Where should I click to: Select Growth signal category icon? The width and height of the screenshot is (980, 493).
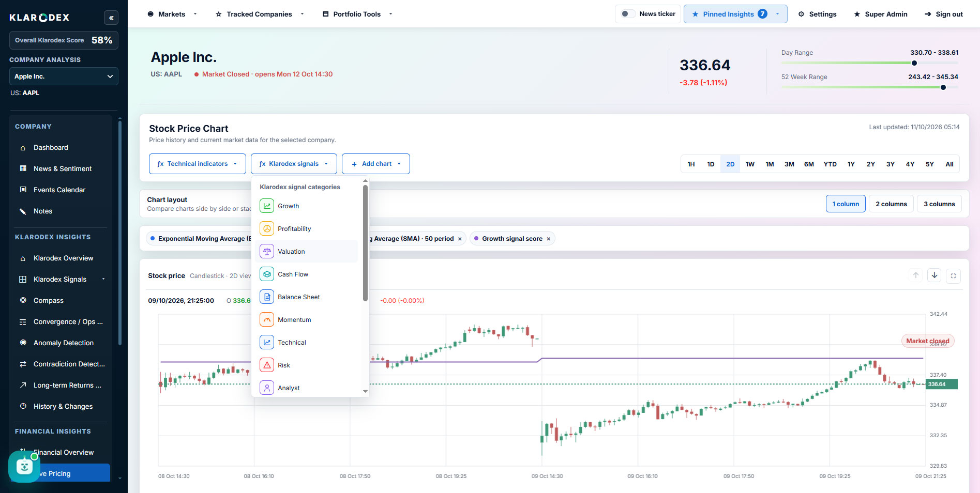tap(267, 206)
